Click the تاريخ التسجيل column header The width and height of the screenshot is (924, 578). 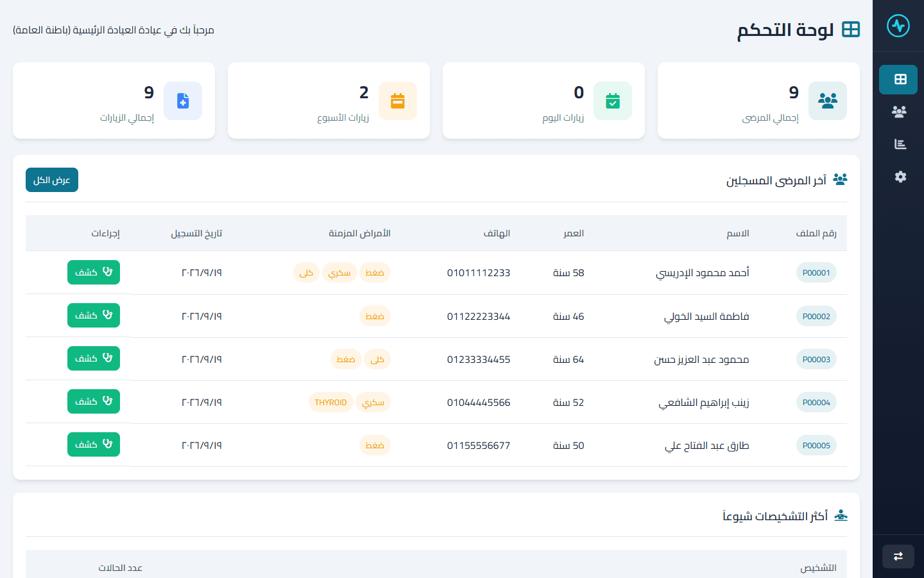[x=196, y=233]
